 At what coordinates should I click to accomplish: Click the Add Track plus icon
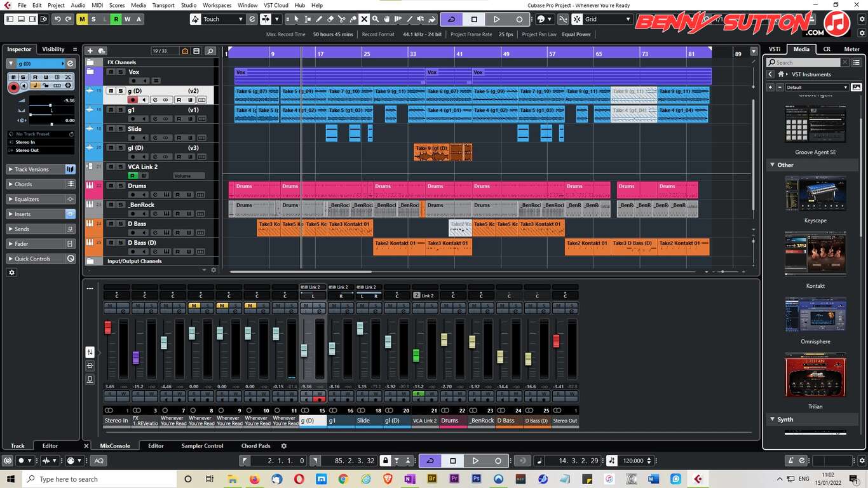click(x=91, y=50)
